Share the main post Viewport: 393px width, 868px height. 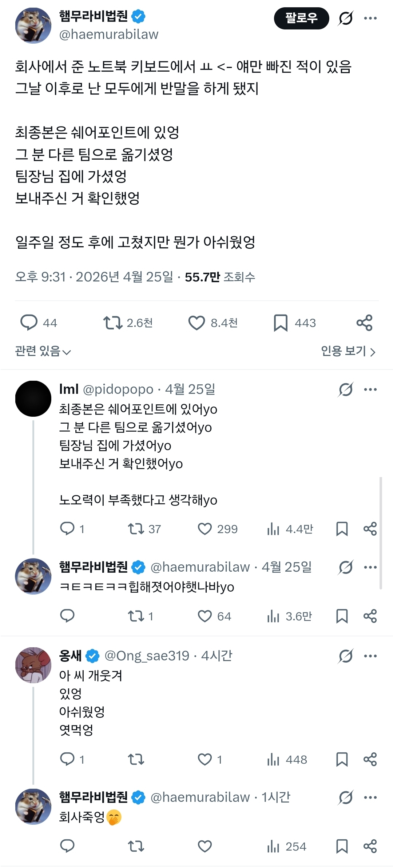tap(364, 323)
